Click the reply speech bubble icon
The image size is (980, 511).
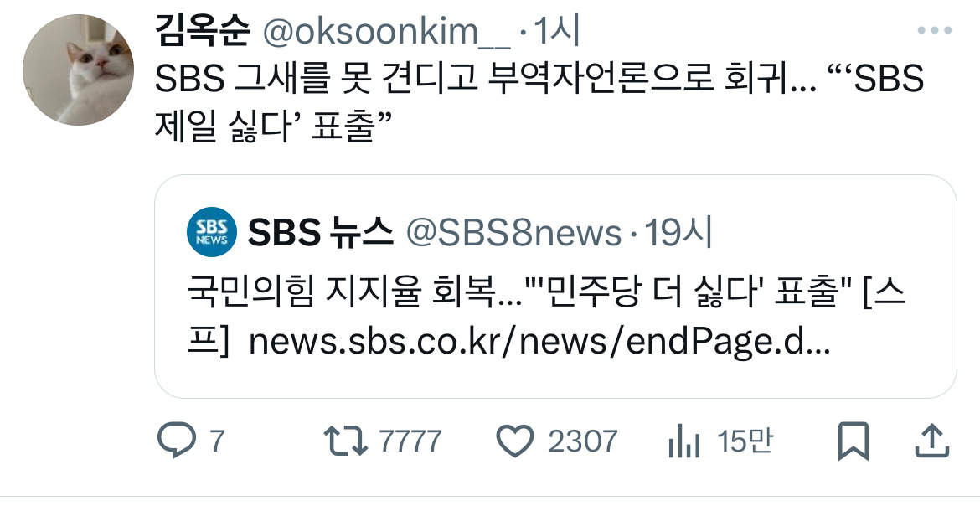coord(176,440)
